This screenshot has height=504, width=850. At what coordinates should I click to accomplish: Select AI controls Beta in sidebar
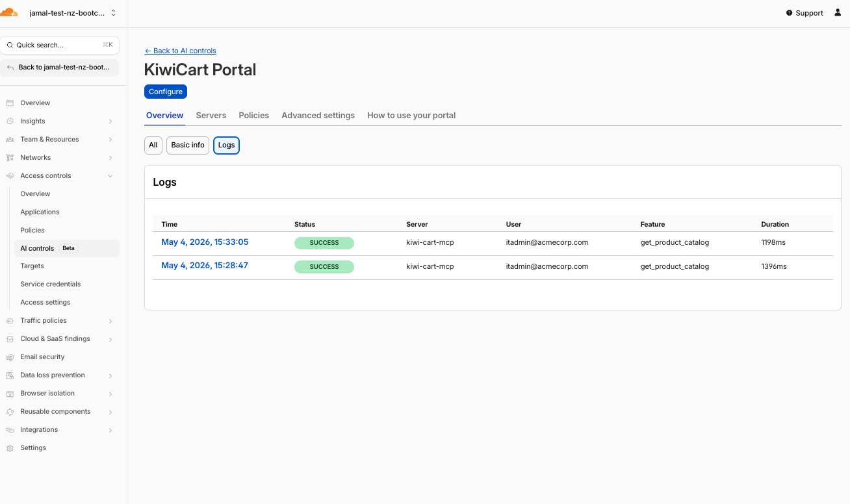point(66,248)
